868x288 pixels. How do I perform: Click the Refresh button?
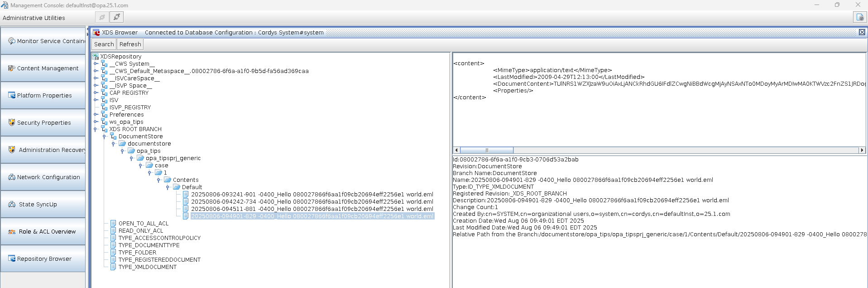tap(130, 44)
